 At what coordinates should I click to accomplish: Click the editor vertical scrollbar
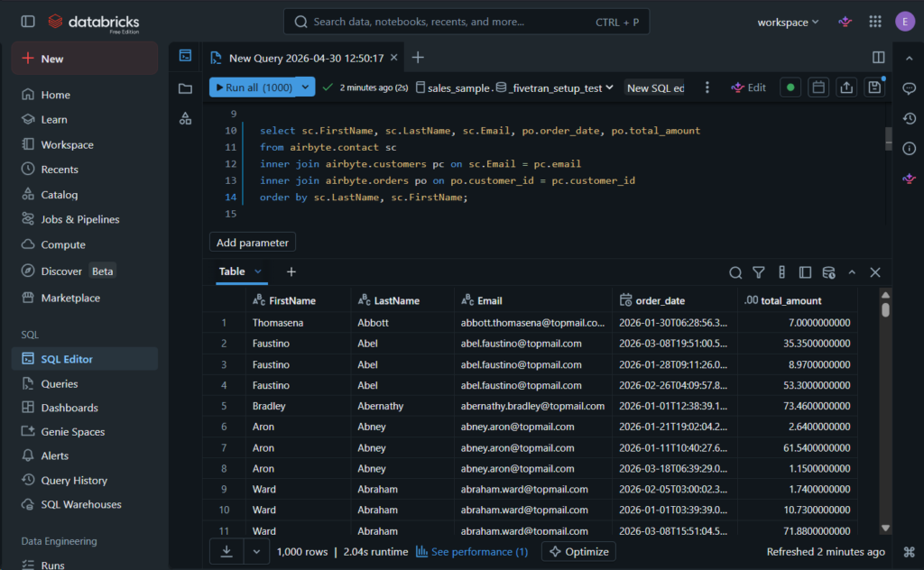click(x=888, y=139)
